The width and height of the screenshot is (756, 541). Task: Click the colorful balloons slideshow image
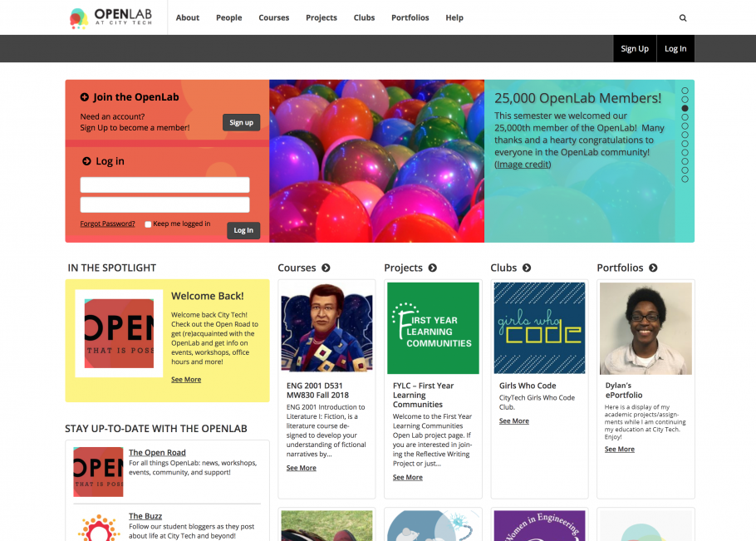point(376,161)
